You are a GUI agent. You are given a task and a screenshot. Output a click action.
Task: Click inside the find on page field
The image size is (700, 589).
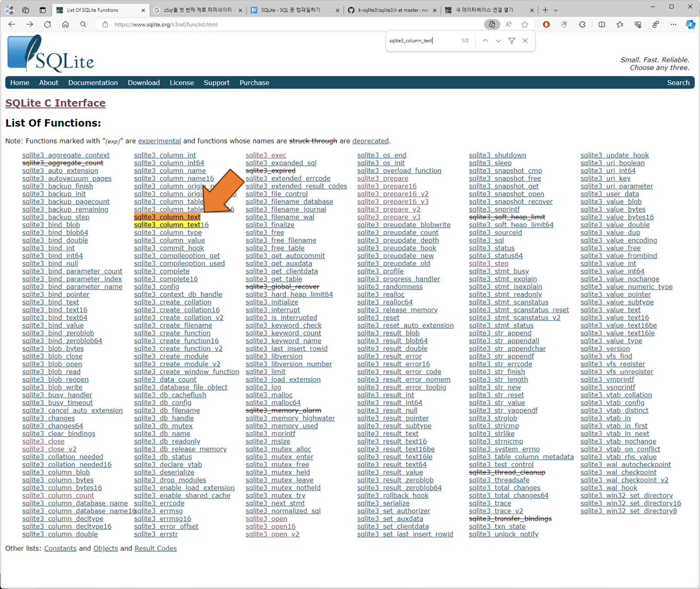pyautogui.click(x=423, y=41)
